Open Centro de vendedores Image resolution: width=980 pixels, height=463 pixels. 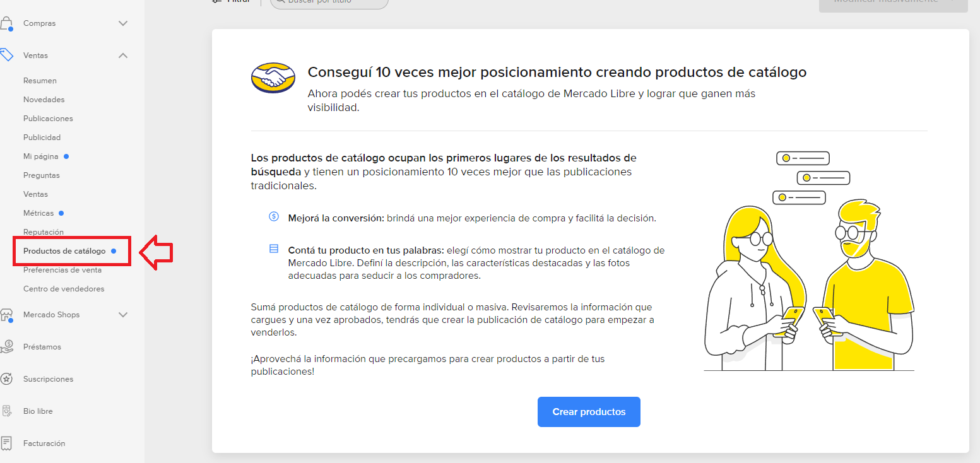(x=64, y=289)
